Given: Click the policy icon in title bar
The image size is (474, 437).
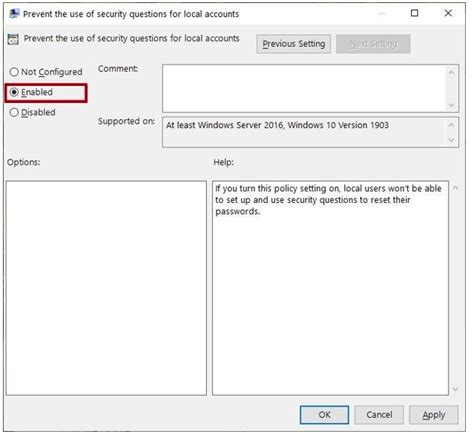Looking at the screenshot, I should pyautogui.click(x=14, y=14).
